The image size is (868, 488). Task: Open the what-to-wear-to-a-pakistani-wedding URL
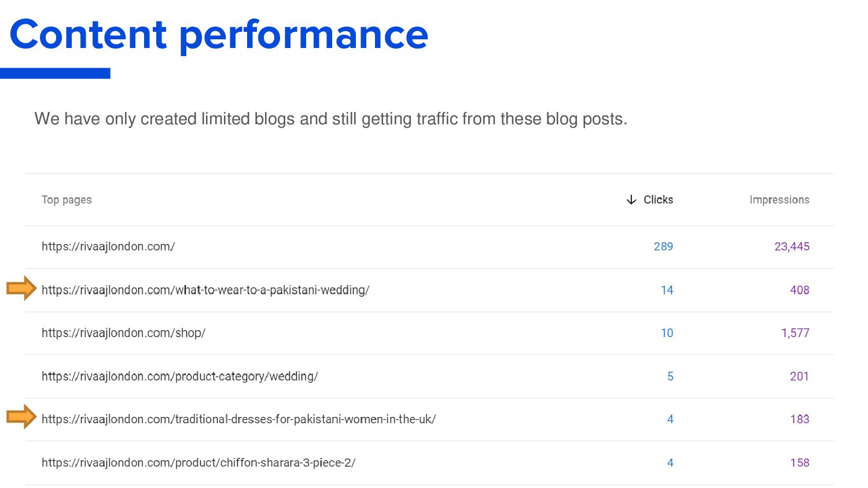[x=205, y=290]
